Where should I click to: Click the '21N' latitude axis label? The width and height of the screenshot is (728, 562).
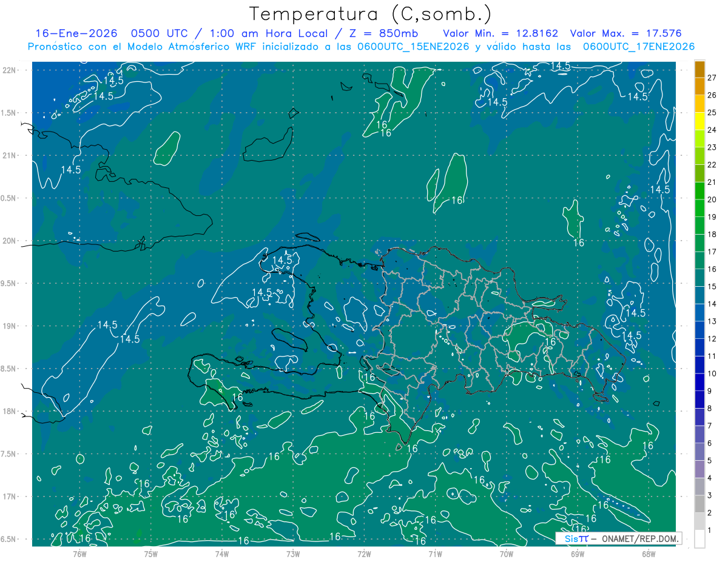[x=10, y=155]
